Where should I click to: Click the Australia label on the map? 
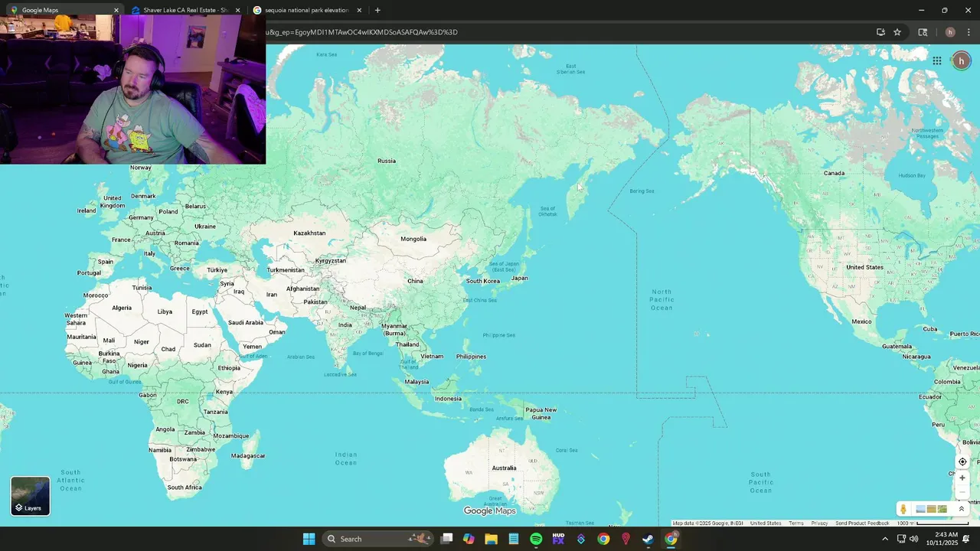504,468
